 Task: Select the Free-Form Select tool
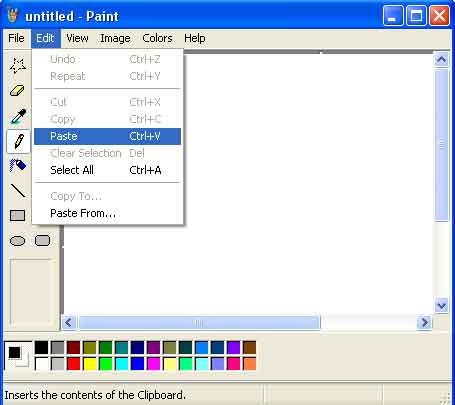(x=17, y=65)
